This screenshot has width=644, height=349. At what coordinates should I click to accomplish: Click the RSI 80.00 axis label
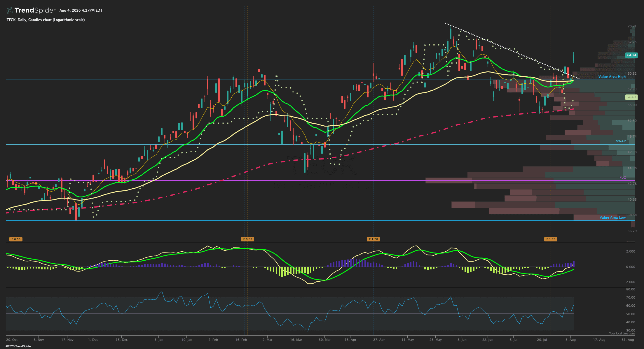(x=631, y=289)
